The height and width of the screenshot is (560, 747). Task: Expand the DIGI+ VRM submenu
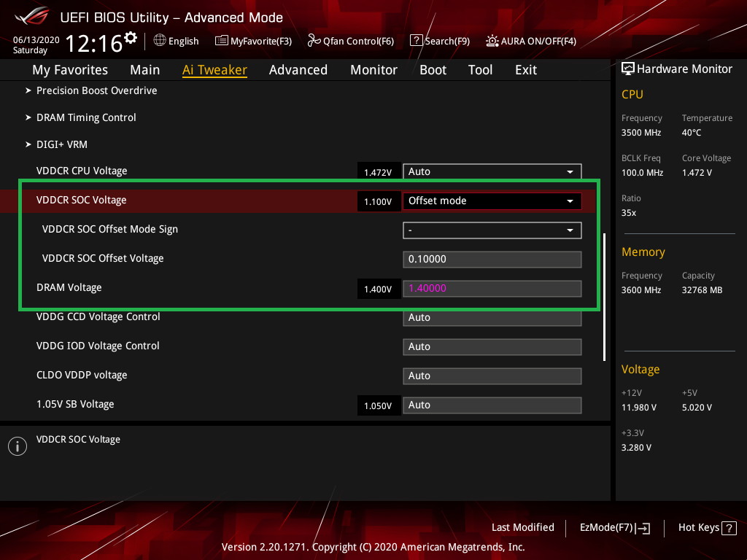click(61, 144)
